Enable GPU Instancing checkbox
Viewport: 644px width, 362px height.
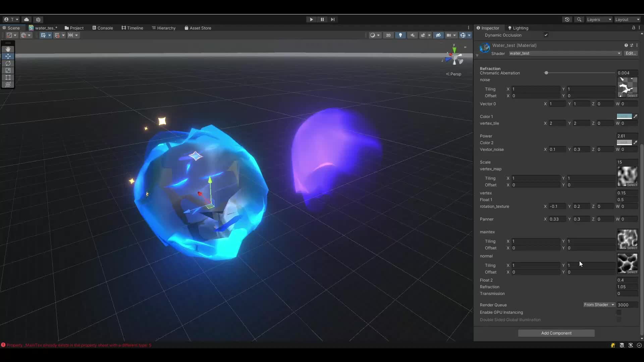tap(619, 312)
